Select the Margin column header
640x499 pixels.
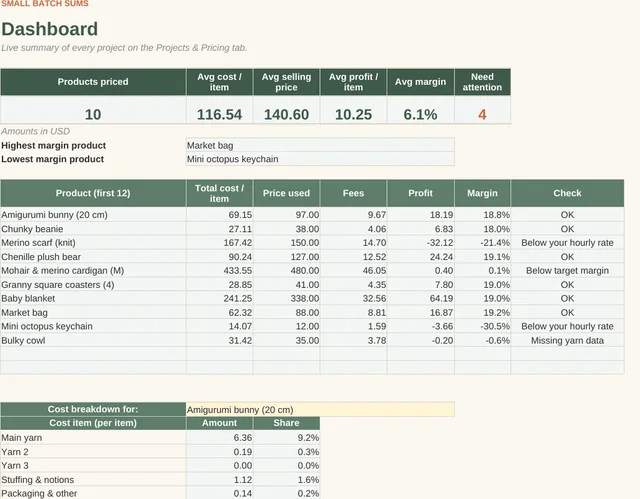482,193
